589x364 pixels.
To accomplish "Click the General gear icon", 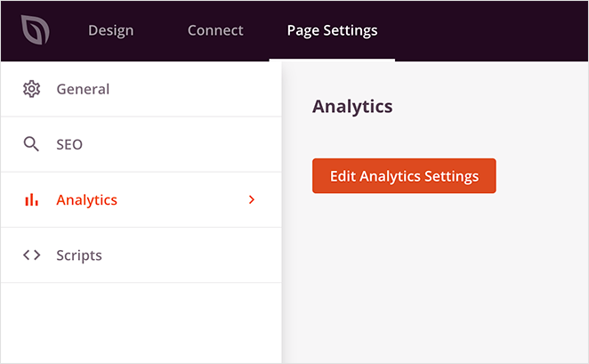I will coord(31,89).
